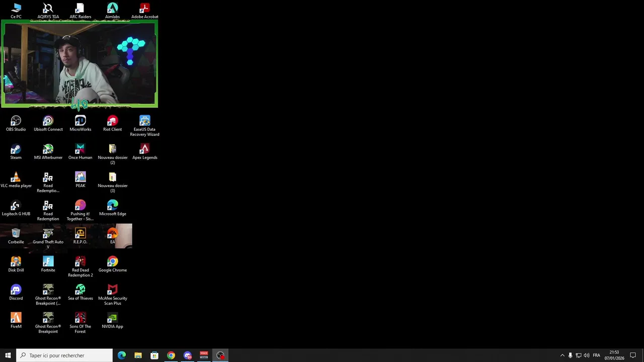
Task: Select the Discord desktop icon
Action: 16,293
